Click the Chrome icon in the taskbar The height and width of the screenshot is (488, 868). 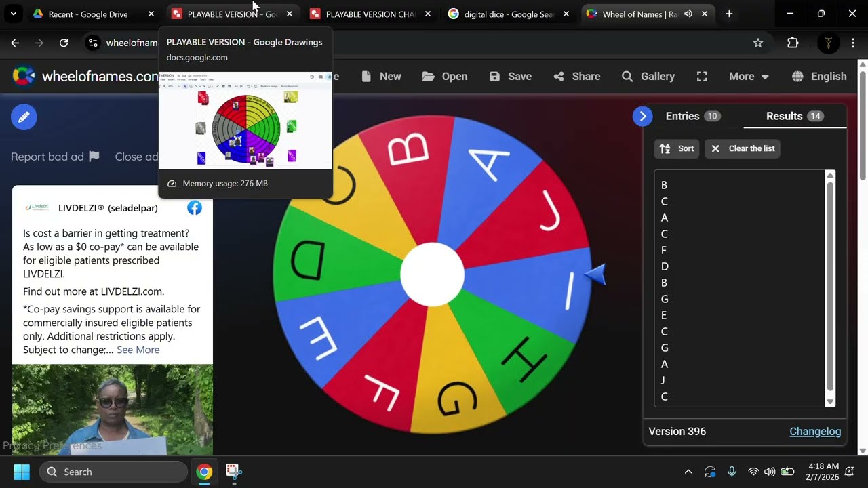pos(204,472)
